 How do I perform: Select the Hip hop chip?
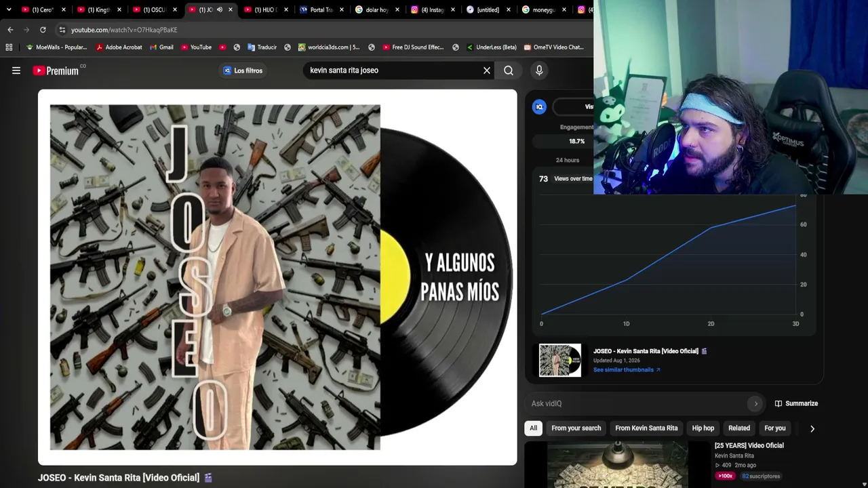703,428
